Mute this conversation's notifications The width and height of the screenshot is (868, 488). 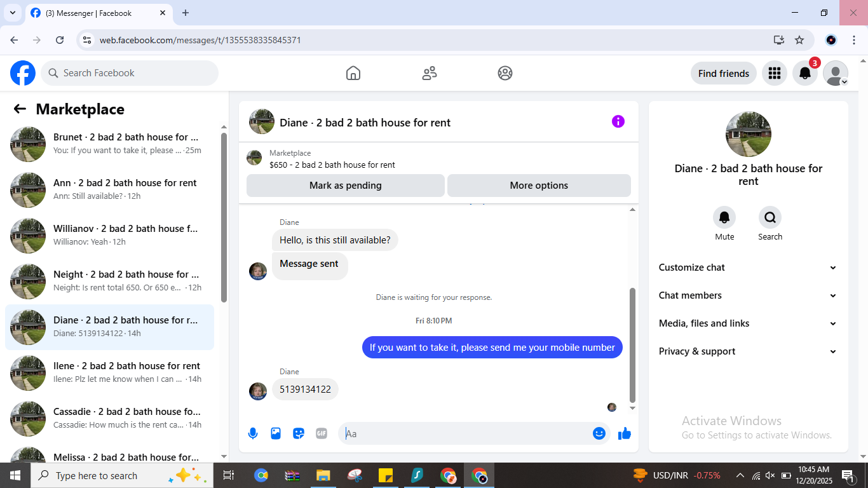click(x=724, y=218)
